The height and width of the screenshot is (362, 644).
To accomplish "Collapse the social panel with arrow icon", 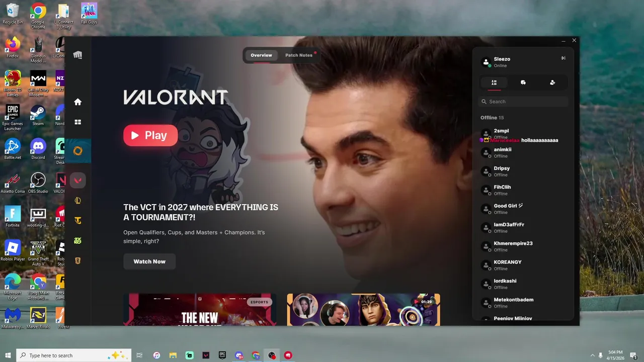I will [x=563, y=58].
